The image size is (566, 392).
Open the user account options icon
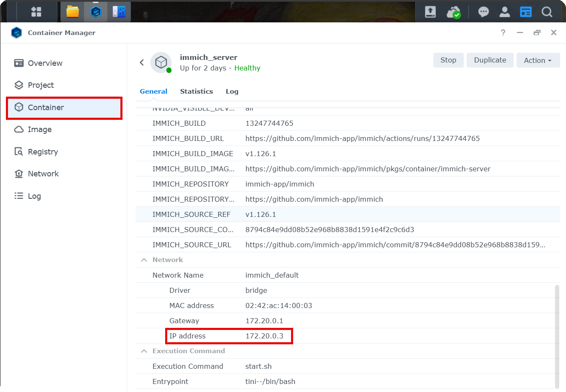504,12
